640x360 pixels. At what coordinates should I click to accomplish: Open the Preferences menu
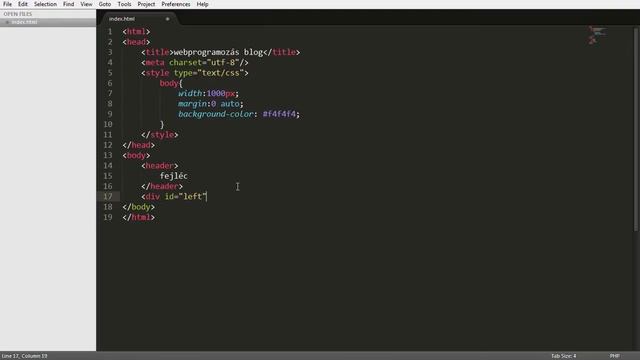coord(176,4)
